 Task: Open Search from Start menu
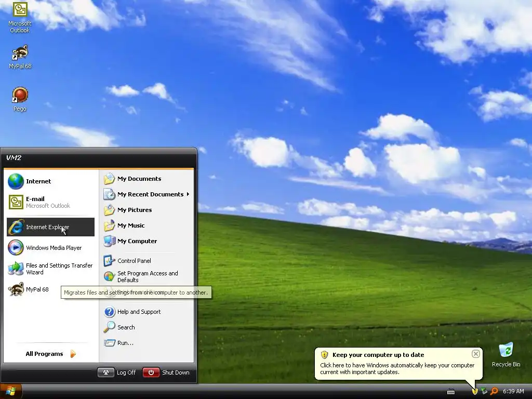pos(148,327)
